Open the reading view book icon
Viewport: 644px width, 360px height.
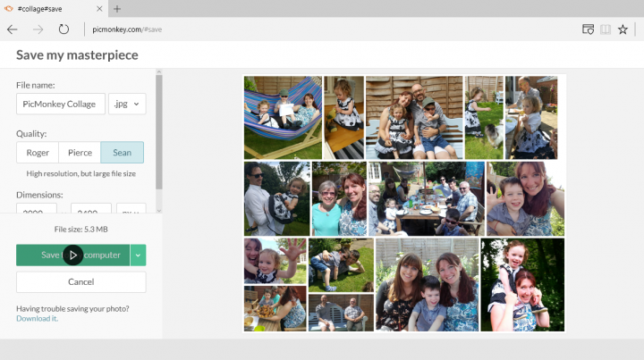click(606, 29)
